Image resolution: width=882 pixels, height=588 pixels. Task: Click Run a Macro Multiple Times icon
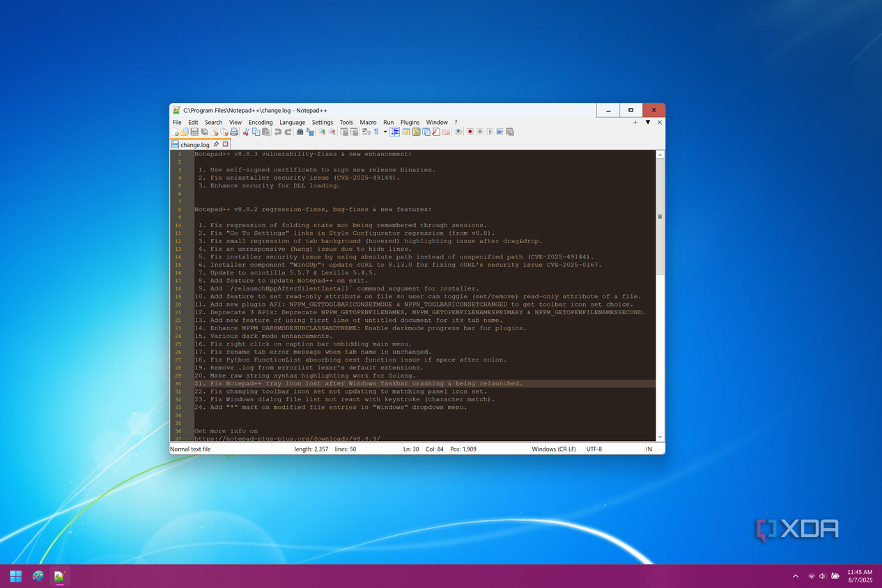(500, 132)
